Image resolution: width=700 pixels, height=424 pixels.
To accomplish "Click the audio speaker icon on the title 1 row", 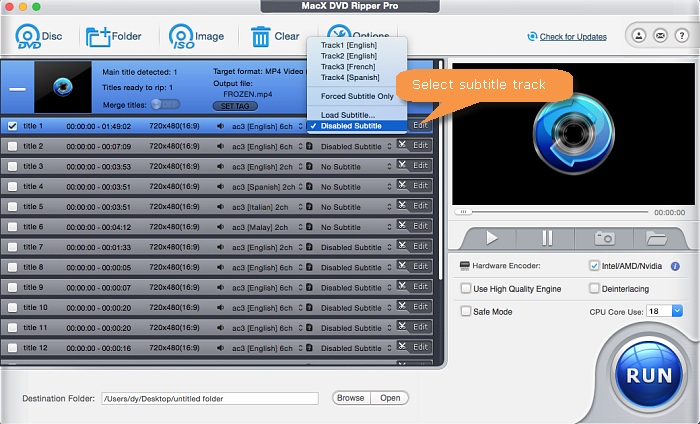I will [221, 126].
